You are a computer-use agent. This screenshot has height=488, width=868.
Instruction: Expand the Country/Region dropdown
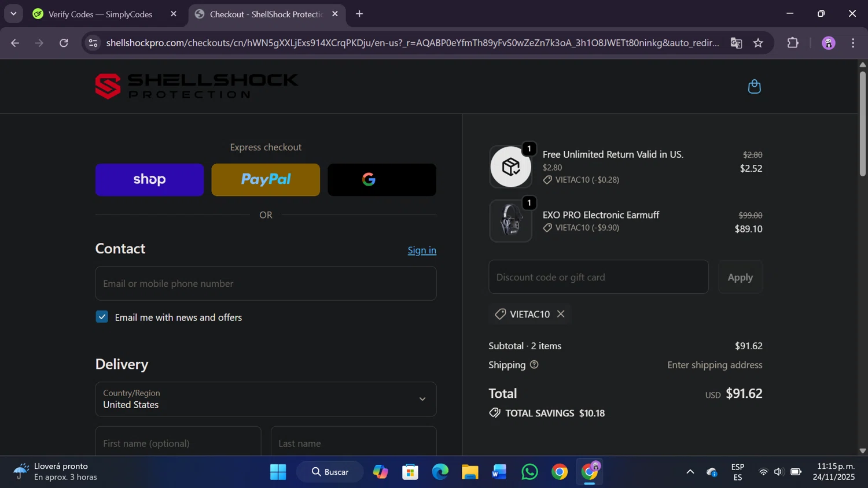[x=266, y=399]
